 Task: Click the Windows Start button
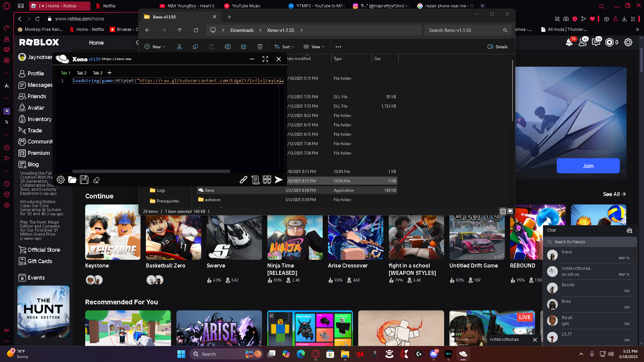pos(181,354)
